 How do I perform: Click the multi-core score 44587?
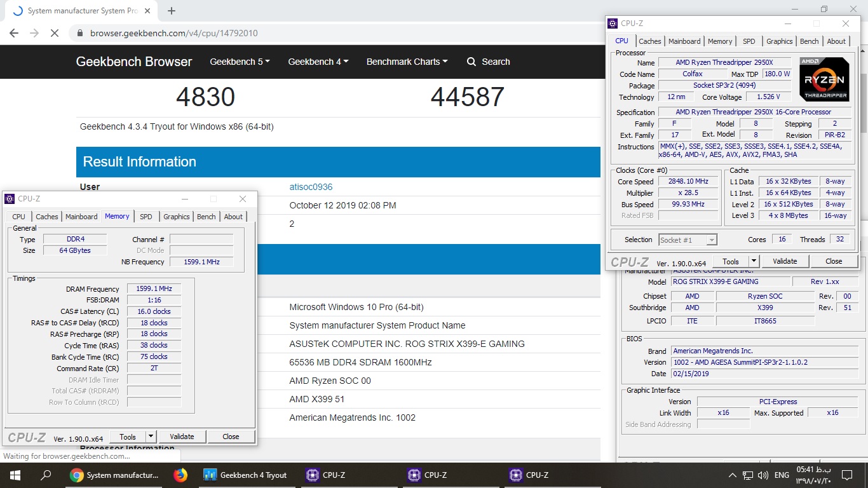pos(468,97)
